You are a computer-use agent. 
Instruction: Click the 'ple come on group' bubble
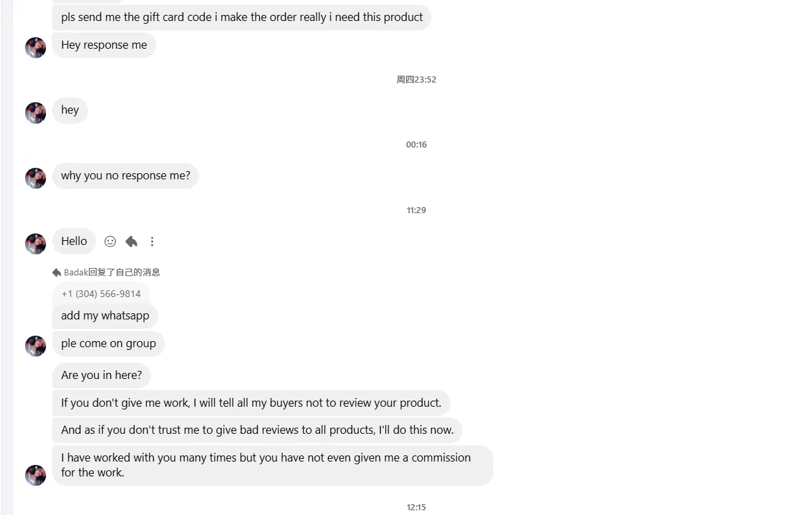pos(108,344)
